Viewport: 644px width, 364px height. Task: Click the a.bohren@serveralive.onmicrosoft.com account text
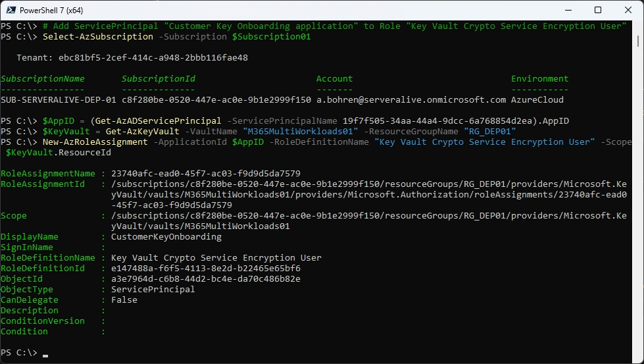pyautogui.click(x=411, y=100)
